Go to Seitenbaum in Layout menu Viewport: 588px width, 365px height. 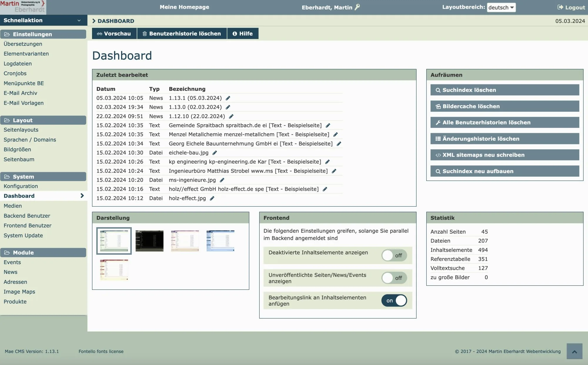(x=19, y=159)
